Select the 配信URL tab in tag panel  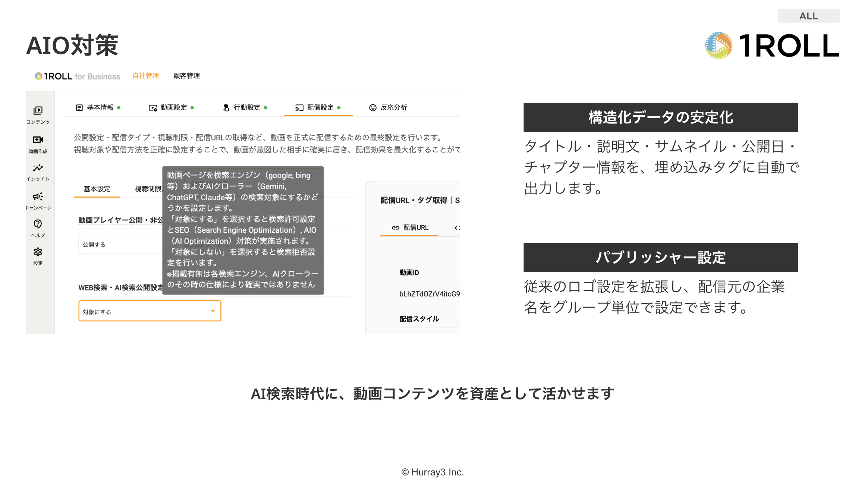(410, 228)
